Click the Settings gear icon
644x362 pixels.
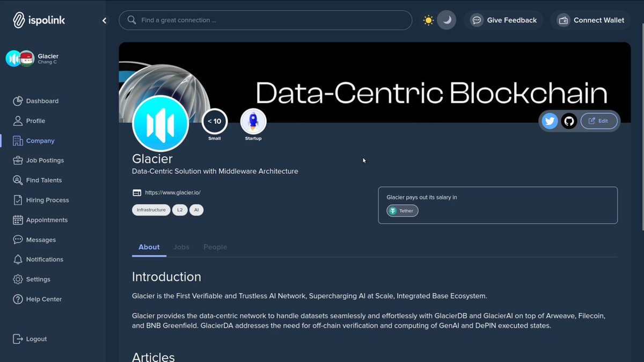point(18,279)
